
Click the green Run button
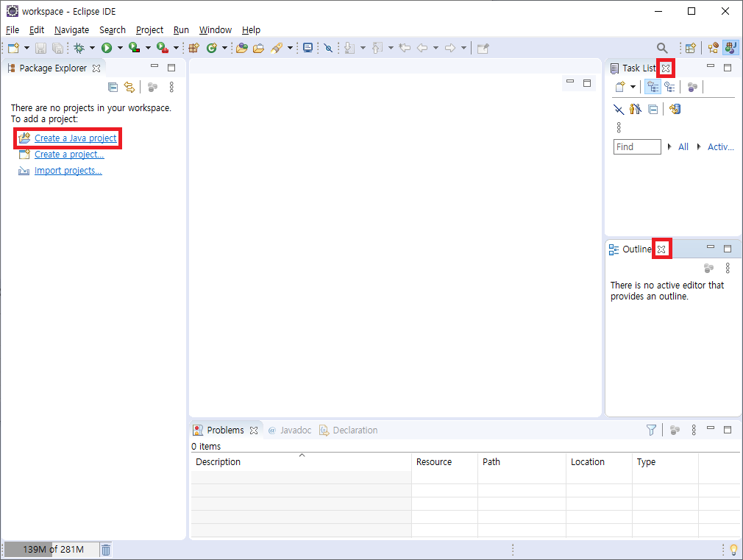[107, 48]
